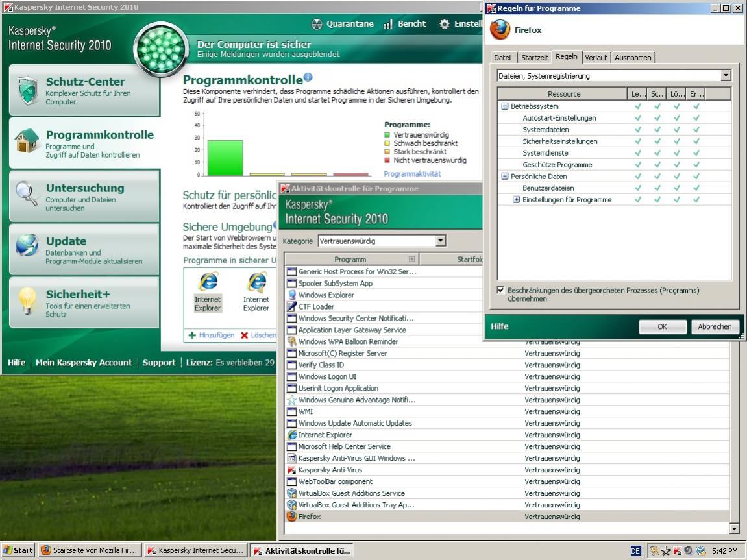Select the Microsoft Help Center Service row
Screen dimensions: 747x560
coord(508,446)
